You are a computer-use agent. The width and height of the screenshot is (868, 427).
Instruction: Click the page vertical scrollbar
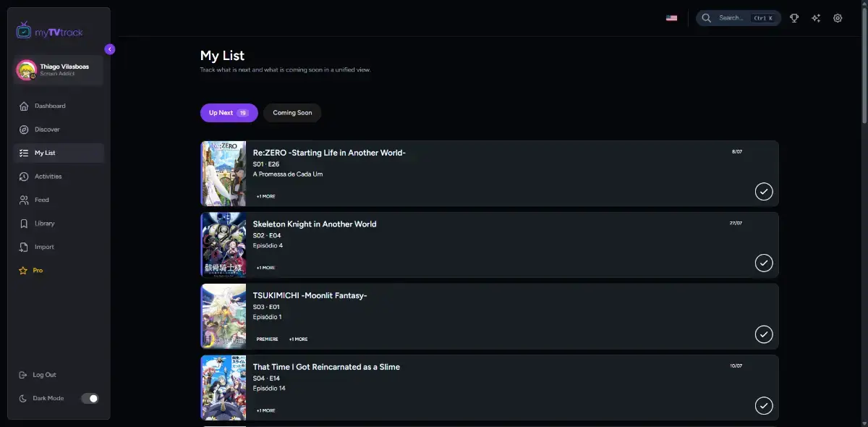coord(864,65)
